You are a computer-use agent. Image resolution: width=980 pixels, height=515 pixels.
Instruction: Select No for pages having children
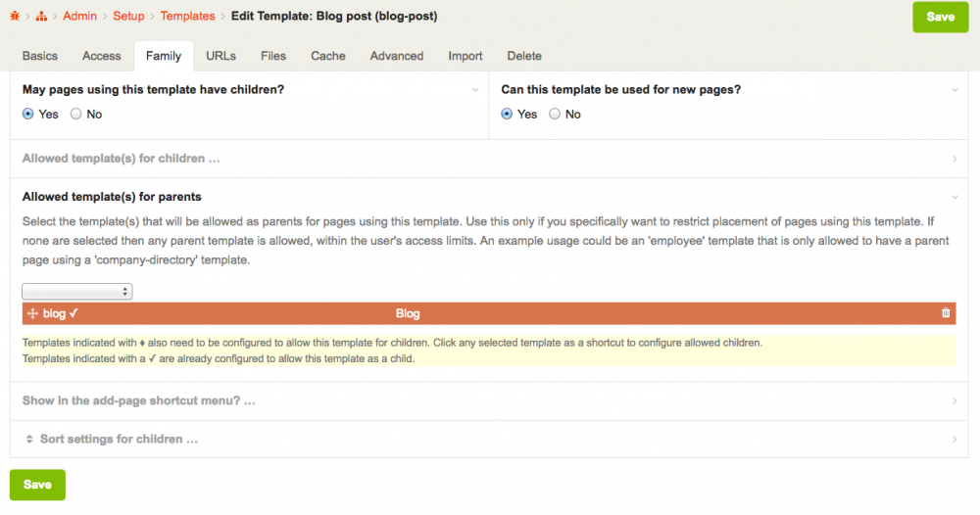(75, 115)
